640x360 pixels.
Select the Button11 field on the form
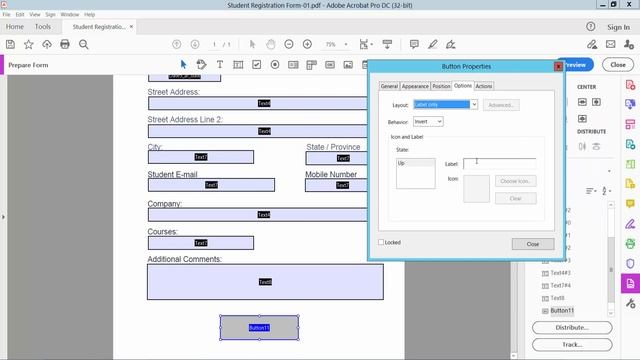(x=259, y=327)
